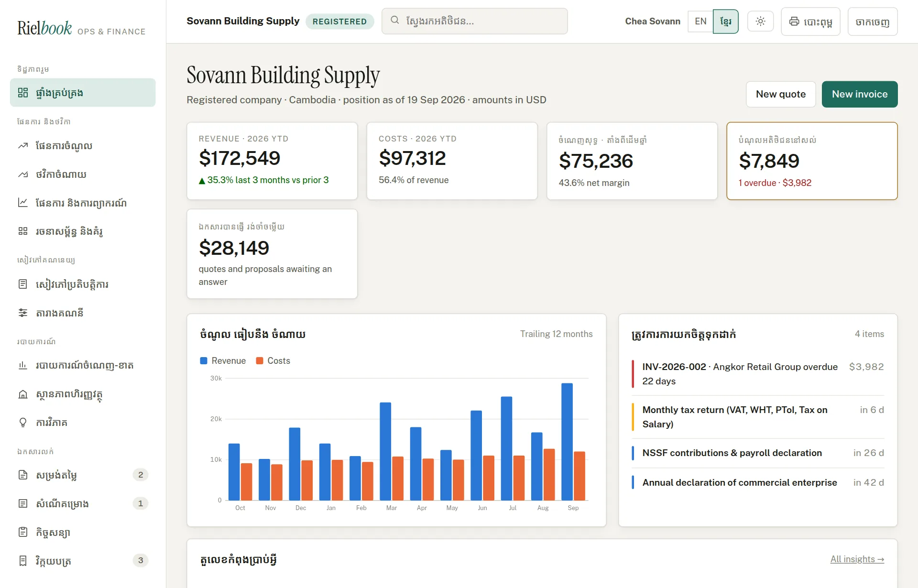918x588 pixels.
Task: Open the profit-loss report bar chart icon
Action: click(23, 365)
